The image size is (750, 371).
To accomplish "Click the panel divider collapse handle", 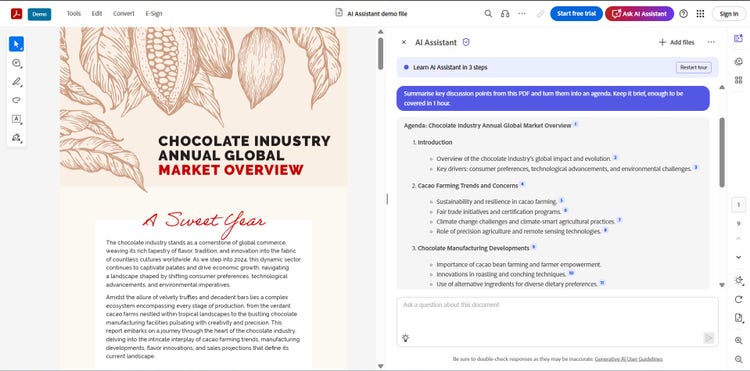I will point(387,199).
